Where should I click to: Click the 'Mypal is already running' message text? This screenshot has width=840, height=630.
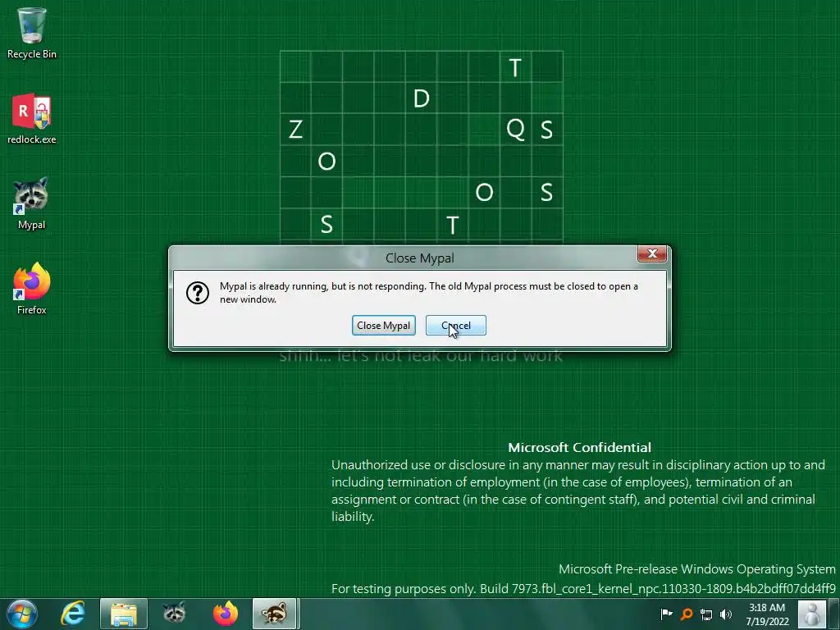(428, 293)
